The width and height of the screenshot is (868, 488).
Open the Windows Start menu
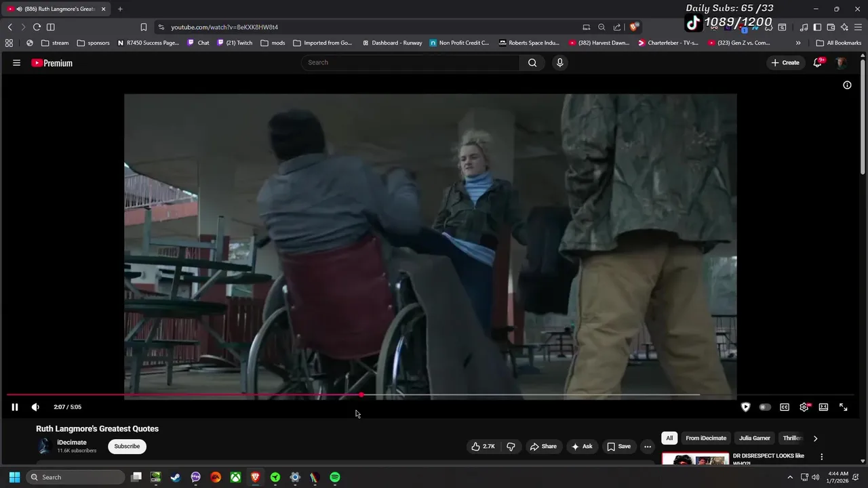point(14,477)
